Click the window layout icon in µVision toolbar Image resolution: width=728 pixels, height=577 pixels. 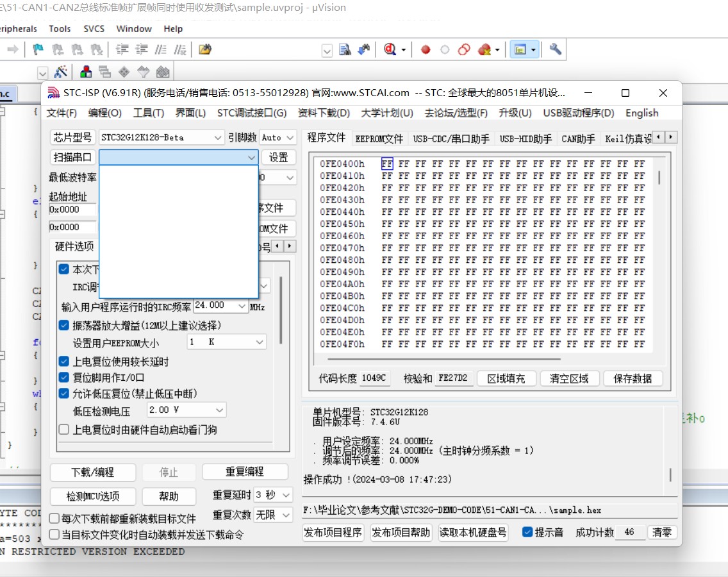(x=520, y=49)
